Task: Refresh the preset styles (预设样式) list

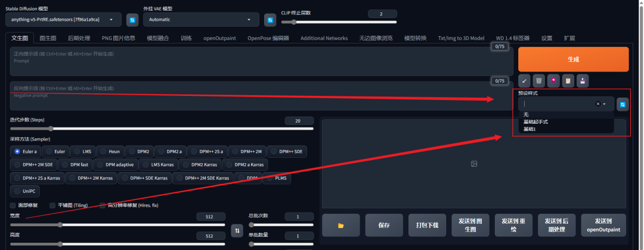Action: pyautogui.click(x=623, y=105)
